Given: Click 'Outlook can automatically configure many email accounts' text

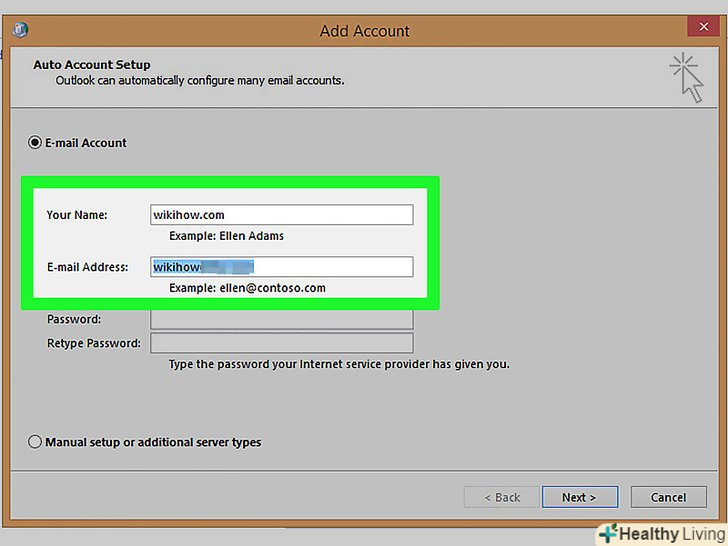Looking at the screenshot, I should point(200,80).
